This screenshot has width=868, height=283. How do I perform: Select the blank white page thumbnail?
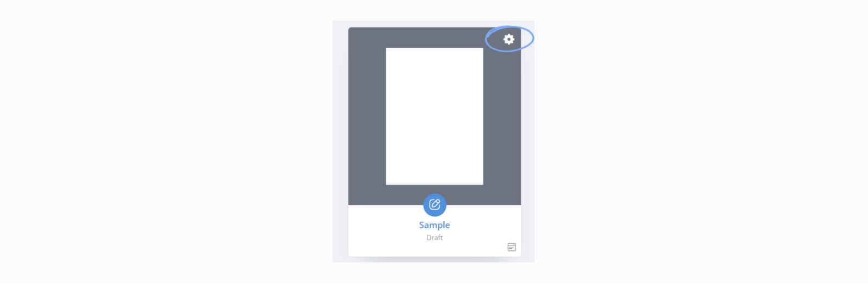tap(435, 117)
